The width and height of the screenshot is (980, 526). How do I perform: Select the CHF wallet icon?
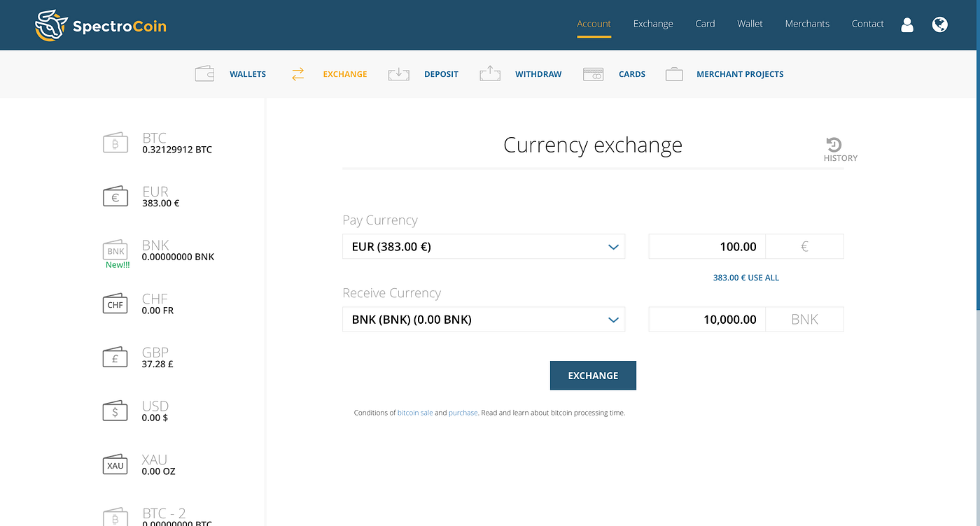tap(115, 304)
